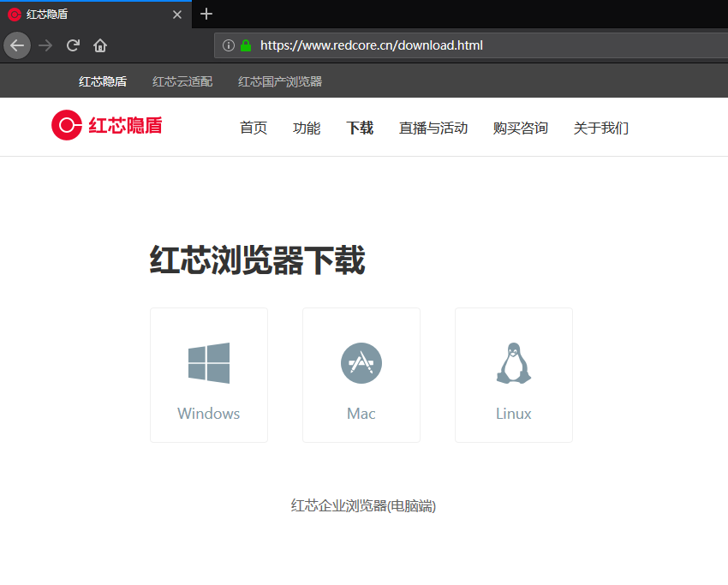Open the 直播与活动 navigation item
728x585 pixels.
click(433, 128)
